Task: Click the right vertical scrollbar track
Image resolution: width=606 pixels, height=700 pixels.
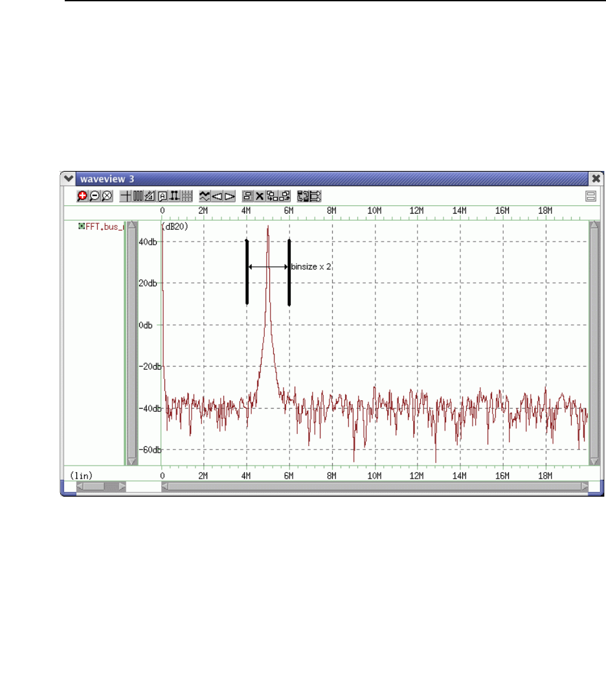Action: click(x=594, y=343)
